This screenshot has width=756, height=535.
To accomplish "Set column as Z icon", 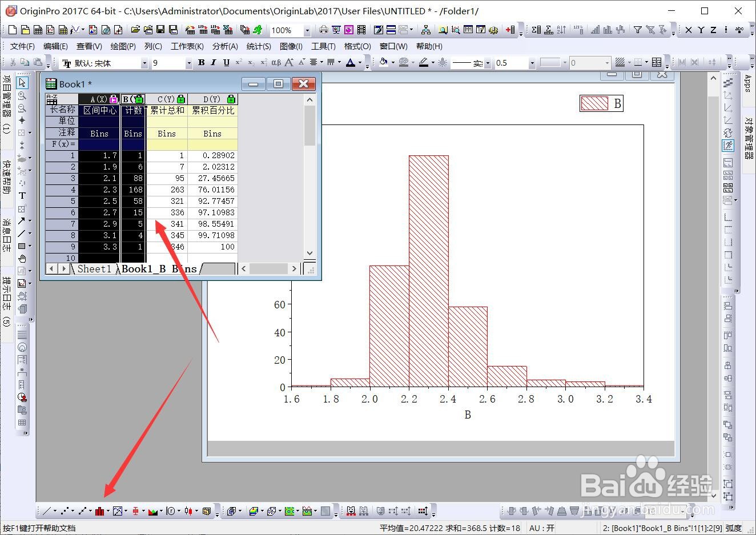I will 713,30.
